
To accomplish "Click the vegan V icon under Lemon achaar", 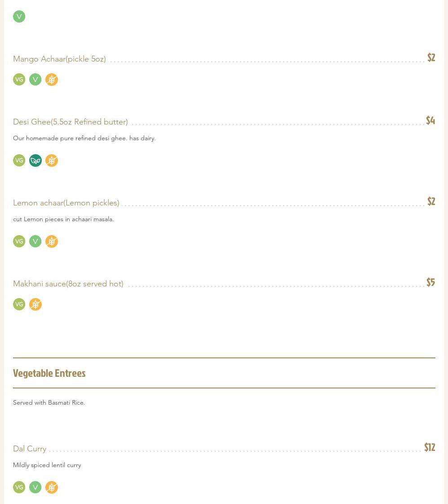I will point(35,241).
